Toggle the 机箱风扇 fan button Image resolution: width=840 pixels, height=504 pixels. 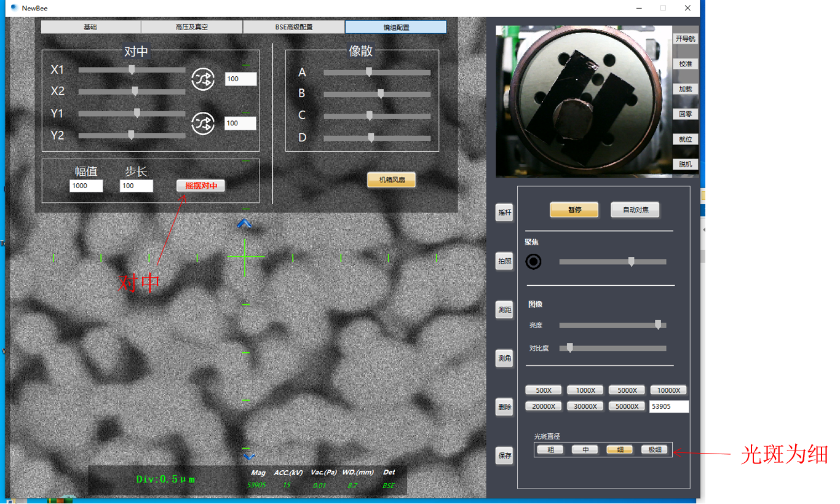[391, 180]
